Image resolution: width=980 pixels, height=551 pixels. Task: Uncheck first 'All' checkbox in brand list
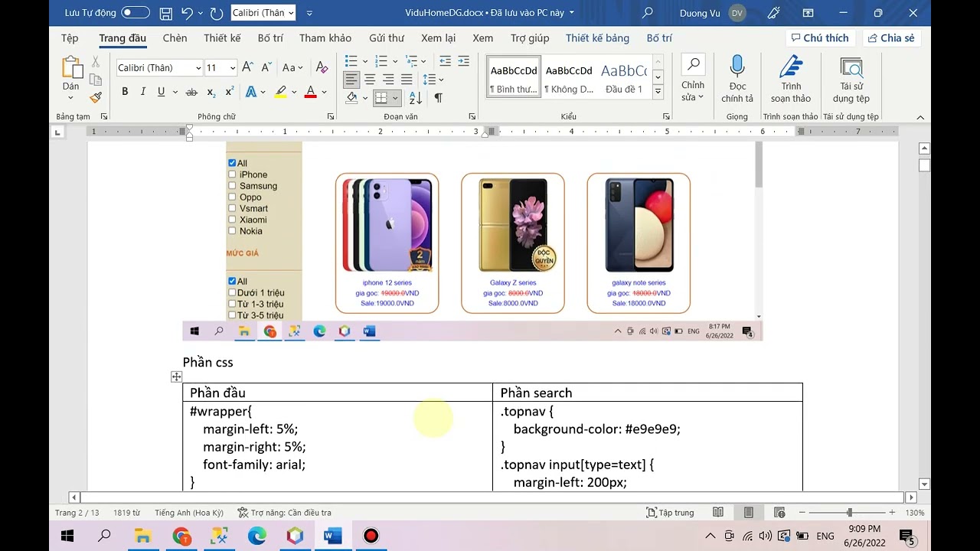[232, 163]
